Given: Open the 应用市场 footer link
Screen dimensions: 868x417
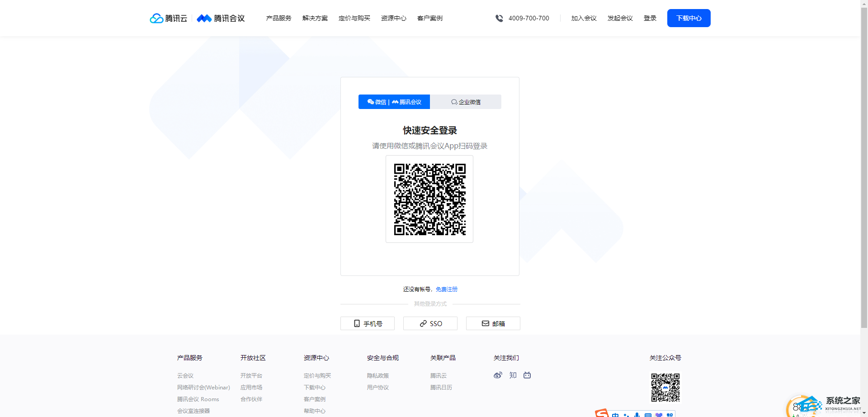Looking at the screenshot, I should (x=251, y=388).
